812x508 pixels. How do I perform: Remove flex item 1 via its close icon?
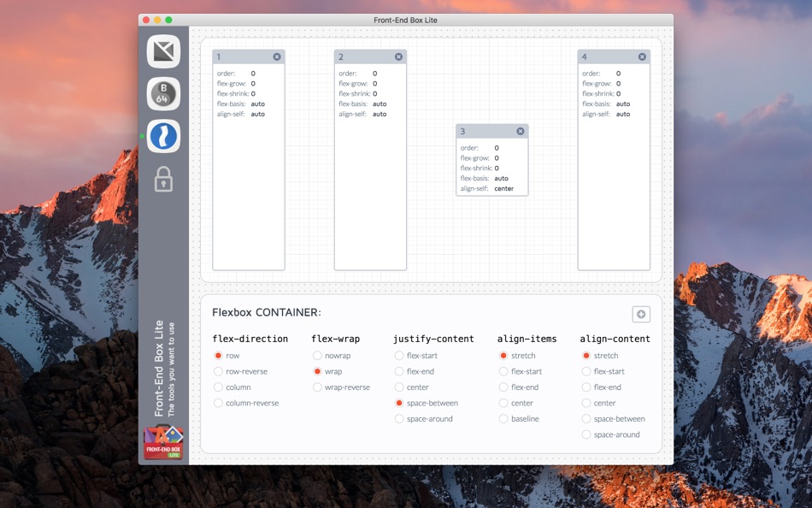click(277, 57)
